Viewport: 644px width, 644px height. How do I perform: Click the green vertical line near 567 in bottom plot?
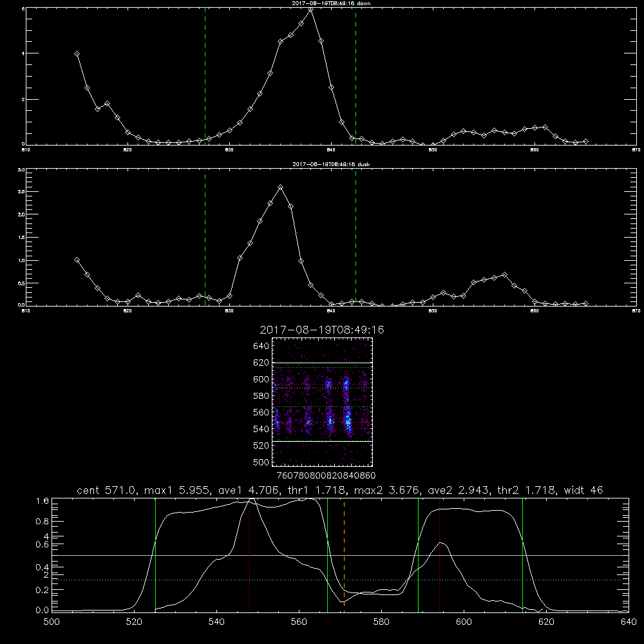click(327, 554)
